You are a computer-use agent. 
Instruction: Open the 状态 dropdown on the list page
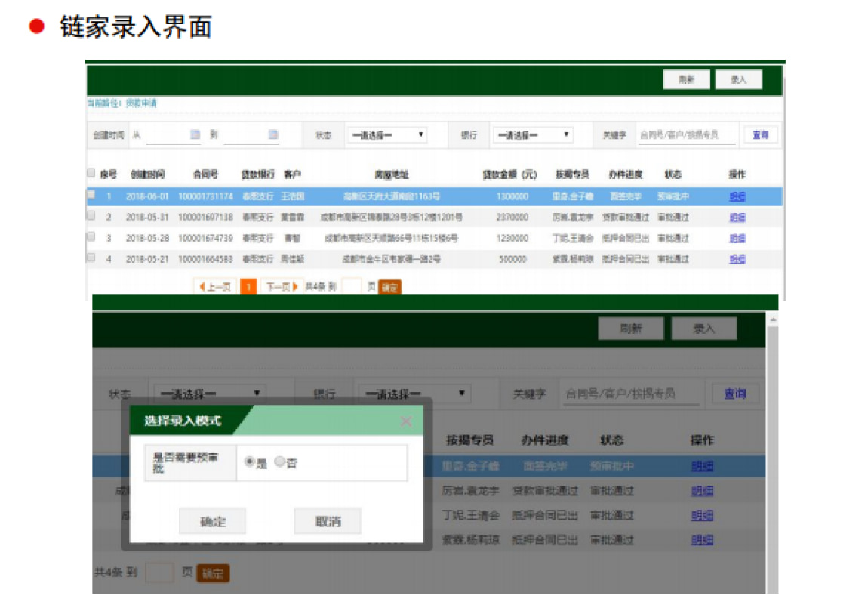coord(387,134)
